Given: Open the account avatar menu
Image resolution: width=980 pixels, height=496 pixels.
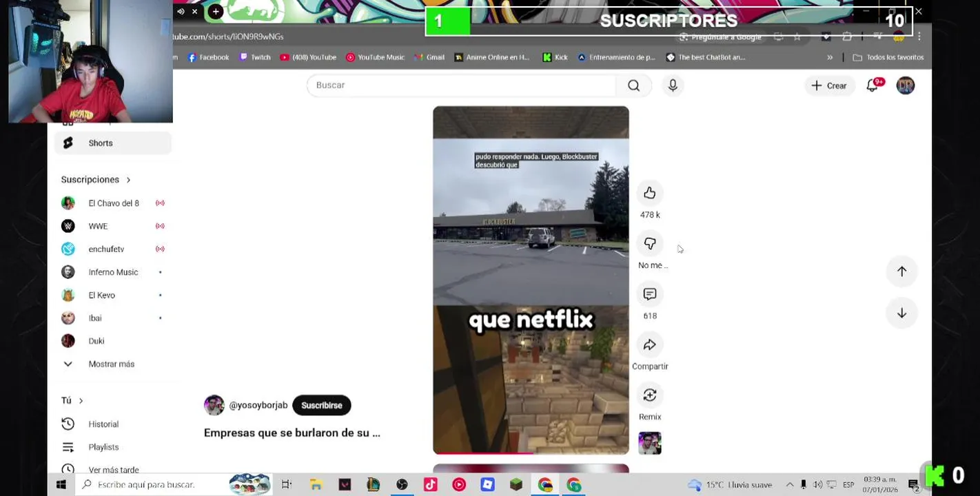Looking at the screenshot, I should [x=905, y=85].
